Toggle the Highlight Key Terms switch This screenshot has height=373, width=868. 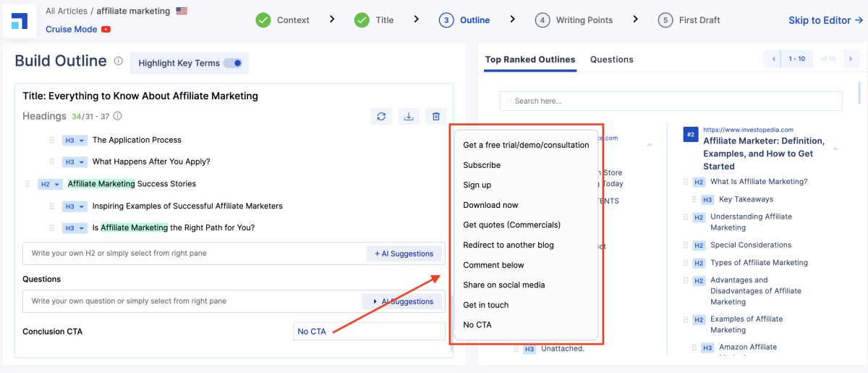coord(233,63)
